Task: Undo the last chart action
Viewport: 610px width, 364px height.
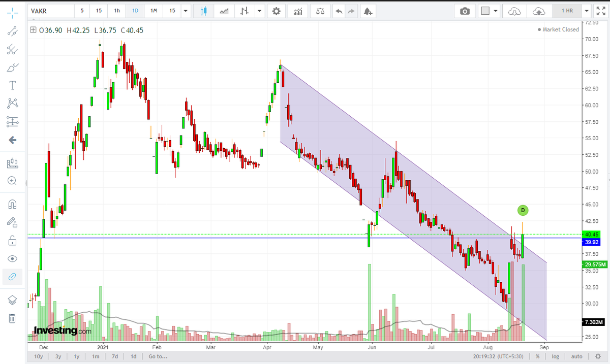Action: [339, 11]
